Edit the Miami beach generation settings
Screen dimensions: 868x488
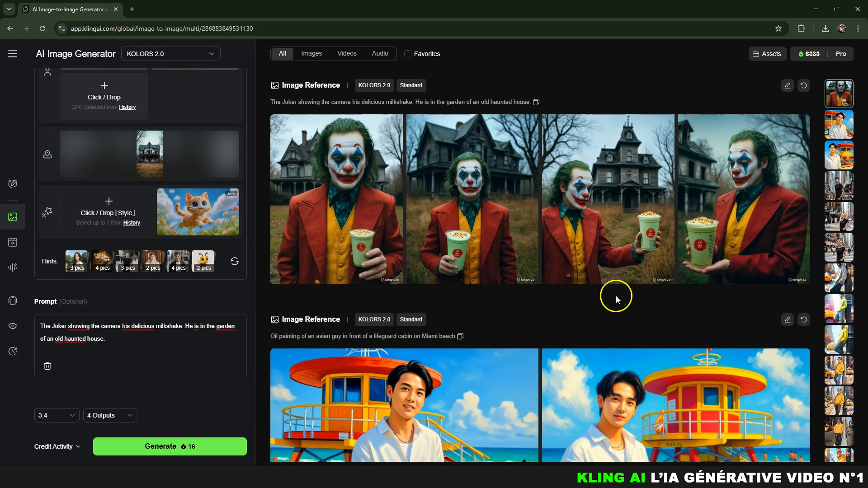[787, 319]
